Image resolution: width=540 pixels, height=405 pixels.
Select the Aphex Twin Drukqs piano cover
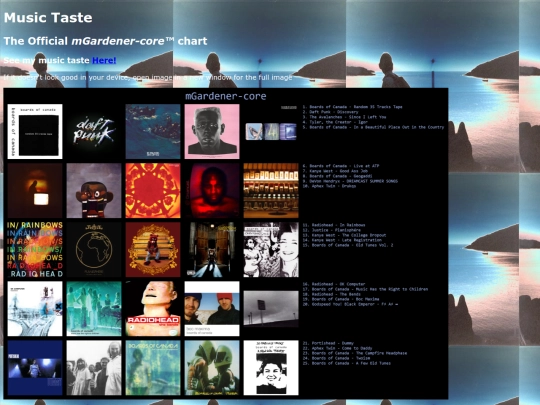pyautogui.click(x=271, y=190)
